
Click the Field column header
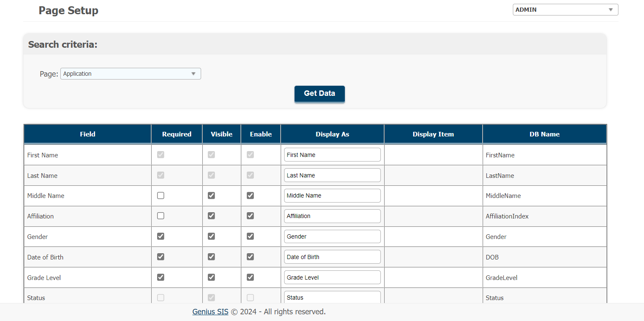[87, 134]
